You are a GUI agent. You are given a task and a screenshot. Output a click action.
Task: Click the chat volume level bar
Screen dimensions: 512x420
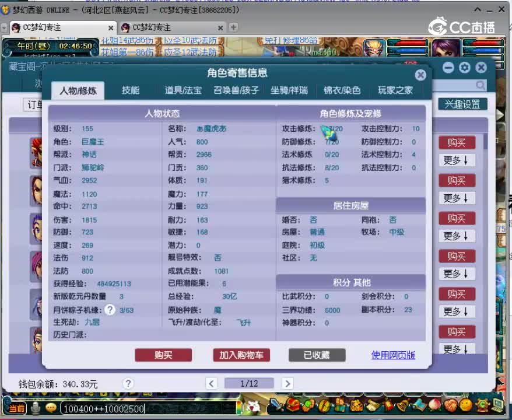[239, 408]
